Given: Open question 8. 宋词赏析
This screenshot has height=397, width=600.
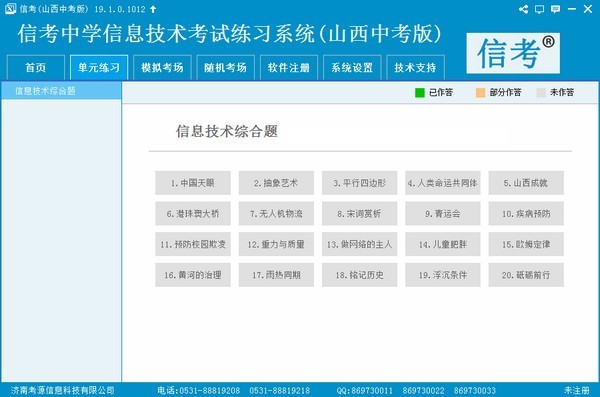Looking at the screenshot, I should (360, 214).
